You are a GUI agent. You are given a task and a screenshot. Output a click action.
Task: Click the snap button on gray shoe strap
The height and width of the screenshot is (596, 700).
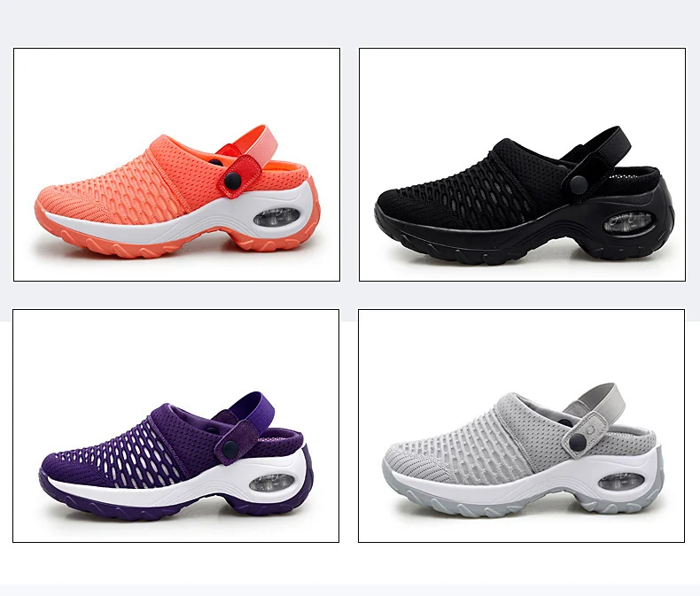(x=578, y=443)
